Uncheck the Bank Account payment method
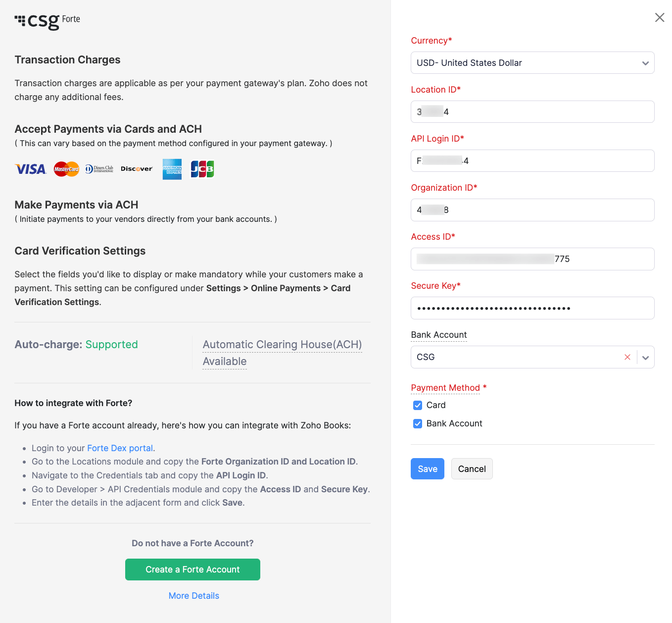The height and width of the screenshot is (623, 672). click(418, 423)
